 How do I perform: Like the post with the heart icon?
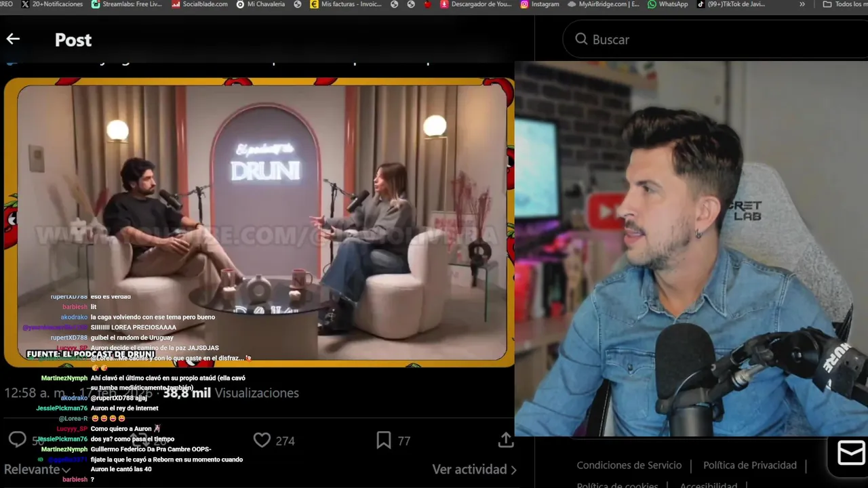(x=262, y=441)
